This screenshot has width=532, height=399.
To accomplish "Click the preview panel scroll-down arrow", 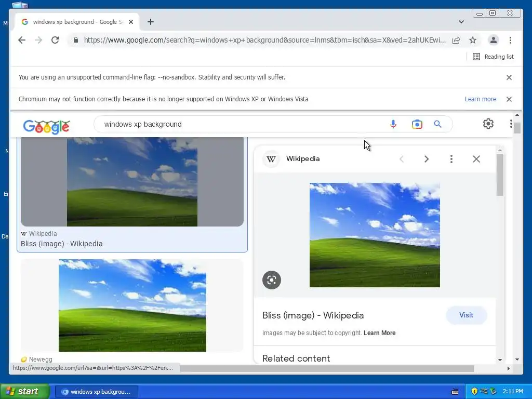I will click(x=500, y=360).
